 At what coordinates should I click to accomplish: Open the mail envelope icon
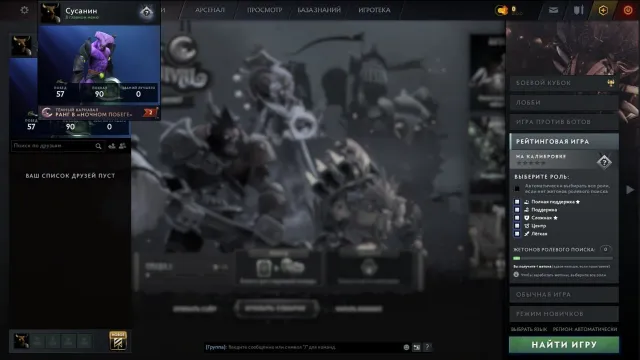(553, 10)
